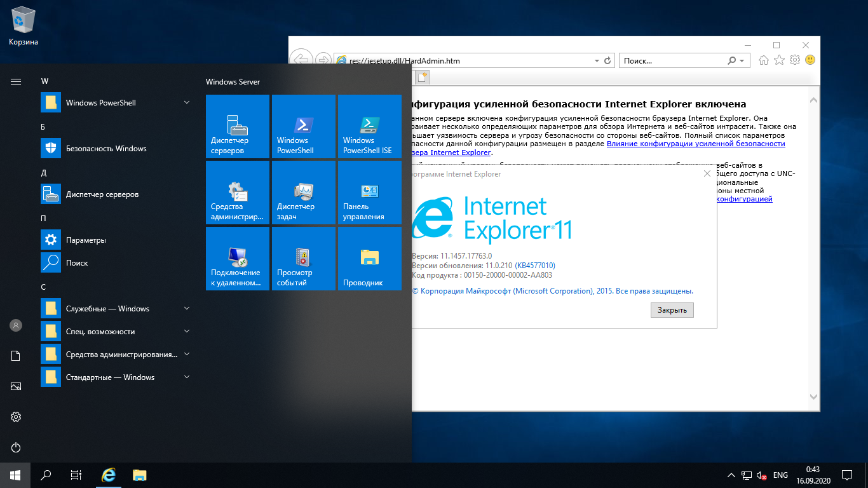Click the letter Б section header
Screen dimensions: 868x488
43,127
